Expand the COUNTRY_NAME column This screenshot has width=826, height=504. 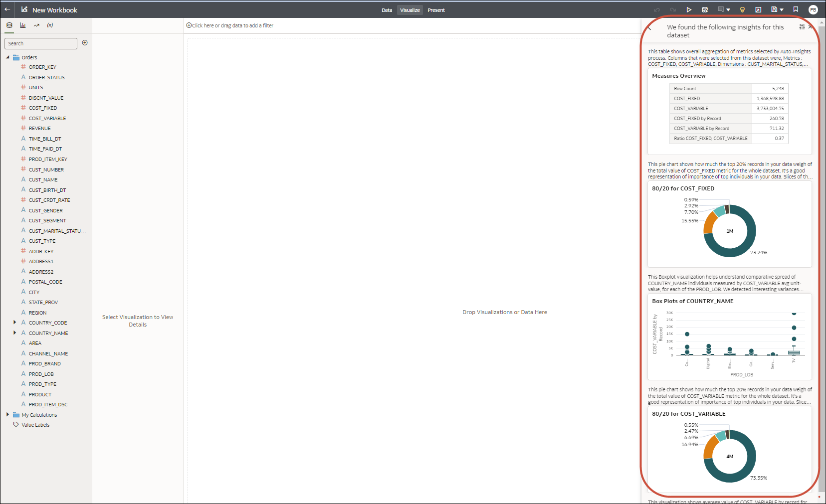[15, 333]
